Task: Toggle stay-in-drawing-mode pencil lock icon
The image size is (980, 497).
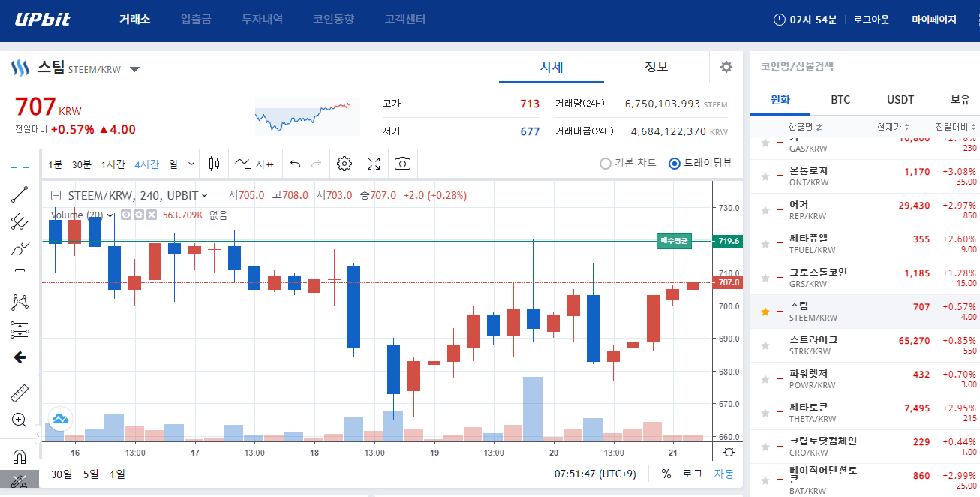Action: tap(20, 481)
